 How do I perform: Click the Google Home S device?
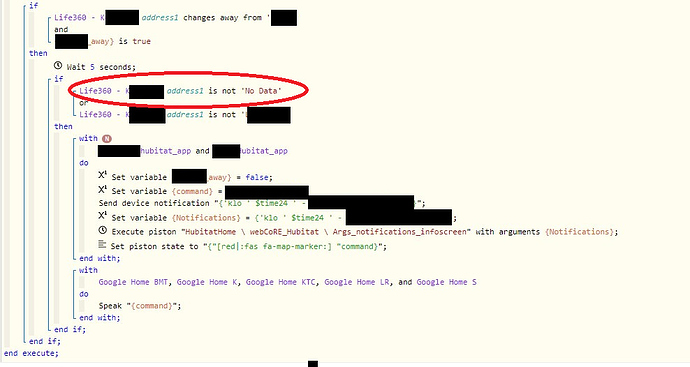tap(446, 282)
